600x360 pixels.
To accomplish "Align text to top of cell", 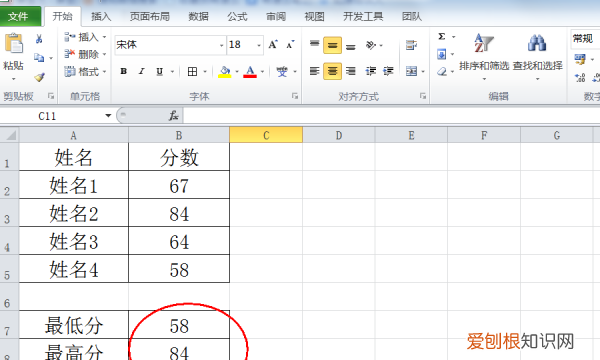I will 315,45.
